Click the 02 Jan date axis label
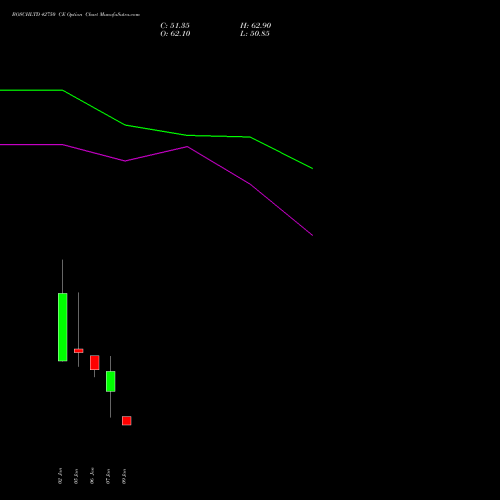The height and width of the screenshot is (500, 500). click(60, 476)
